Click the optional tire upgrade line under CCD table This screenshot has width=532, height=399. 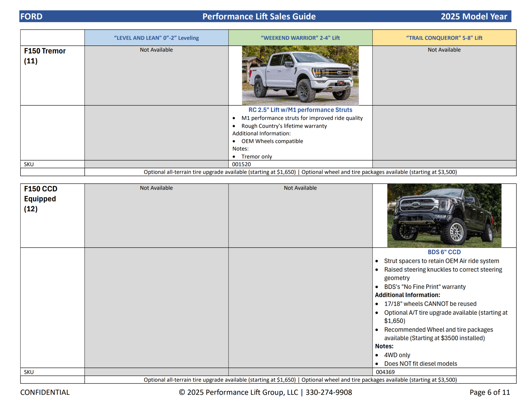pyautogui.click(x=300, y=380)
